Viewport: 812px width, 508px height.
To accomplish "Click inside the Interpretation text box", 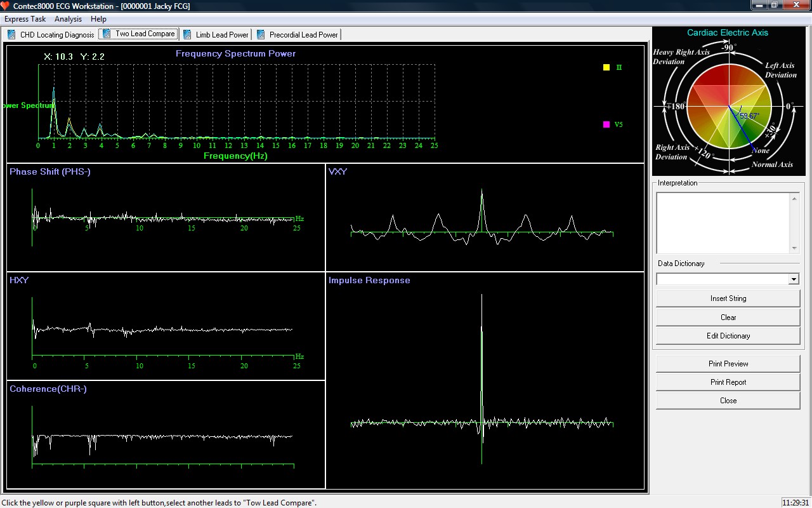I will (723, 223).
